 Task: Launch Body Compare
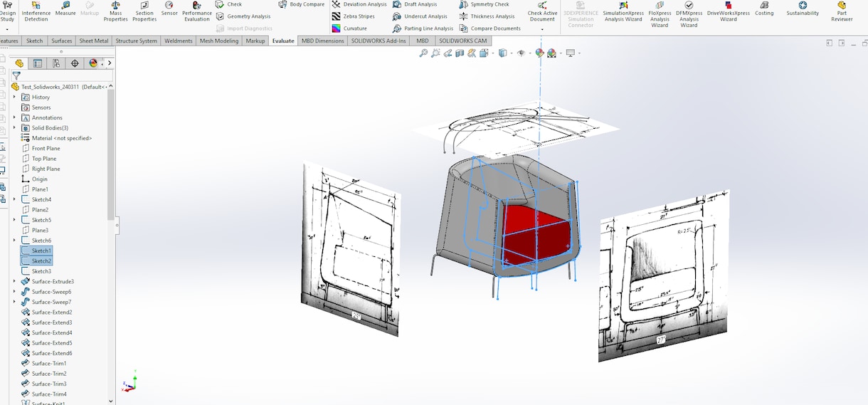click(x=301, y=4)
